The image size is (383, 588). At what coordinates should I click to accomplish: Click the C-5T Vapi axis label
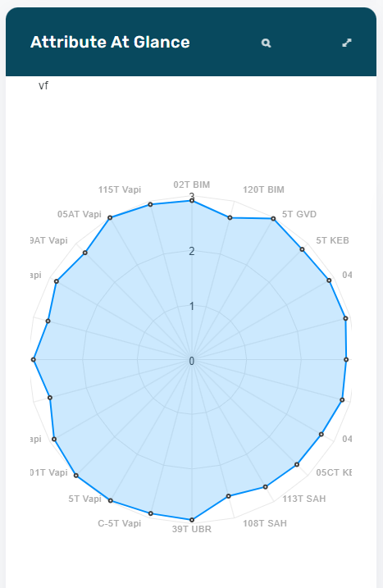click(119, 523)
